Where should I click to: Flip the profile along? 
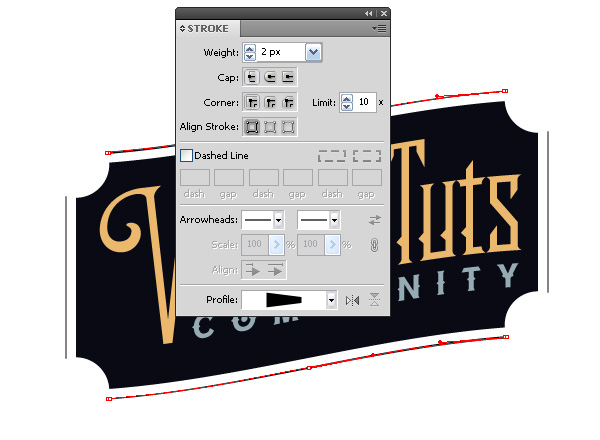click(x=352, y=300)
